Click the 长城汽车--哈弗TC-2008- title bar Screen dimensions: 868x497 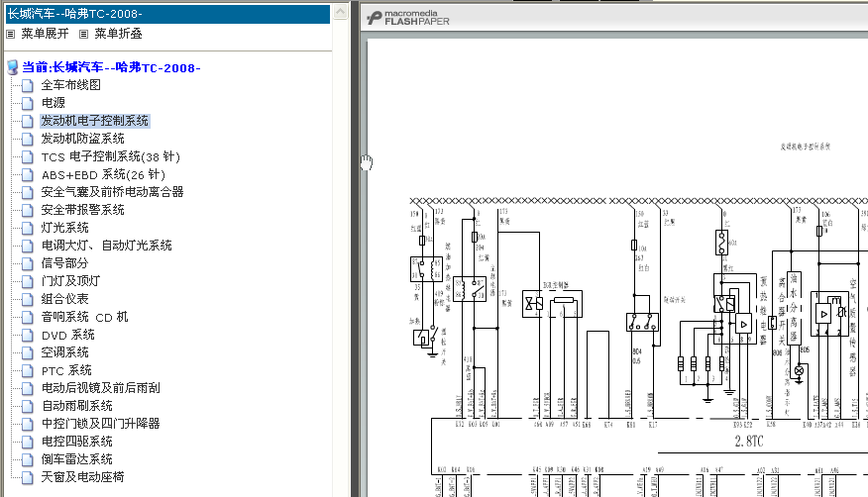tap(167, 14)
